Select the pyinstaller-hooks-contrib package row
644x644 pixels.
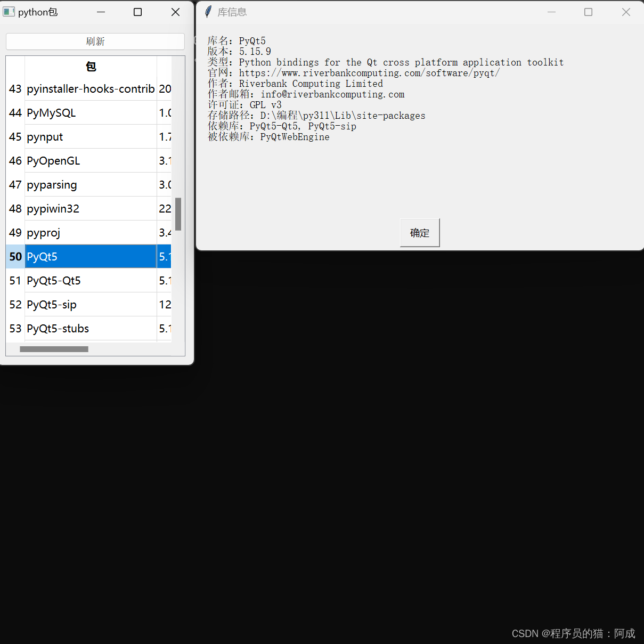point(91,89)
